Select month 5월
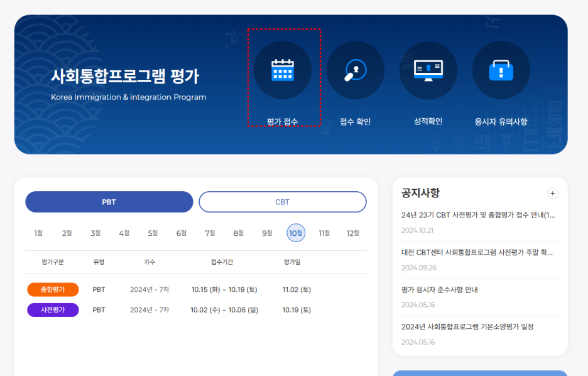This screenshot has height=376, width=588. pos(153,233)
